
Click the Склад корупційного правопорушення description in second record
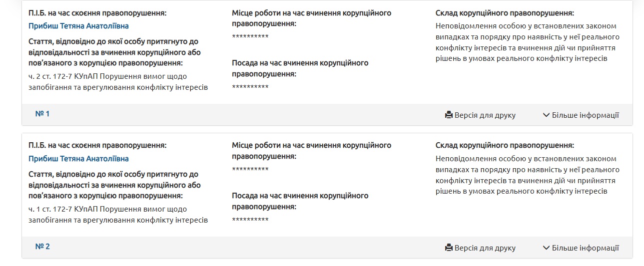(528, 175)
